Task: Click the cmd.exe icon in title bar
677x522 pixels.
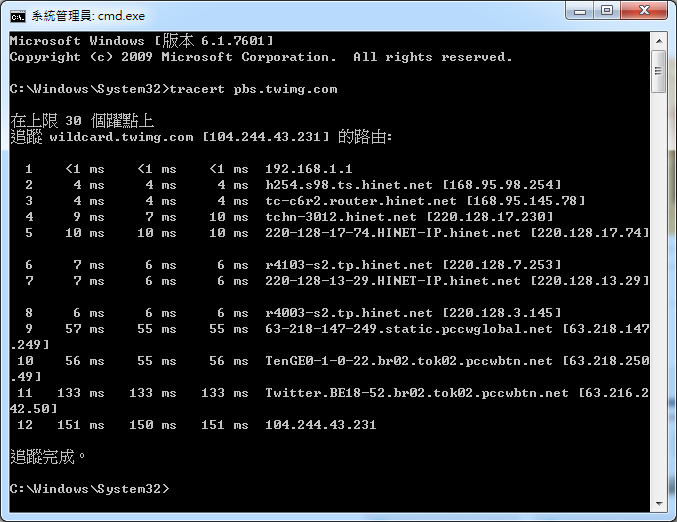Action: (x=18, y=16)
